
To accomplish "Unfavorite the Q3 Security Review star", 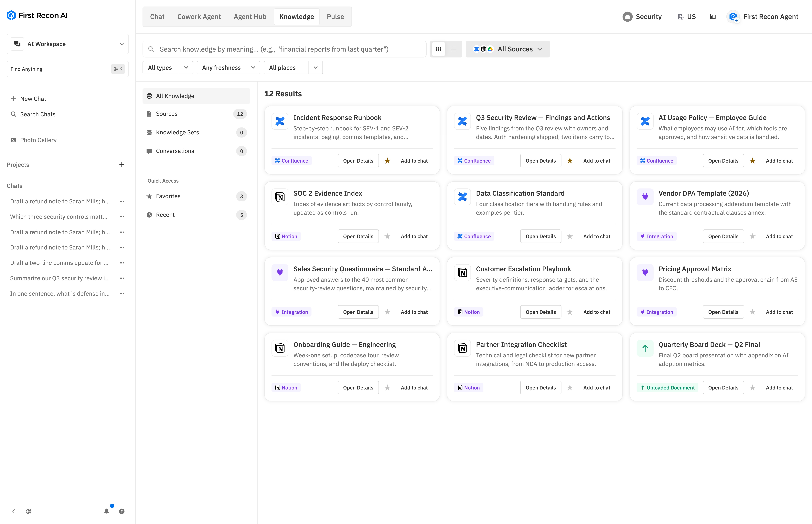I will (570, 161).
